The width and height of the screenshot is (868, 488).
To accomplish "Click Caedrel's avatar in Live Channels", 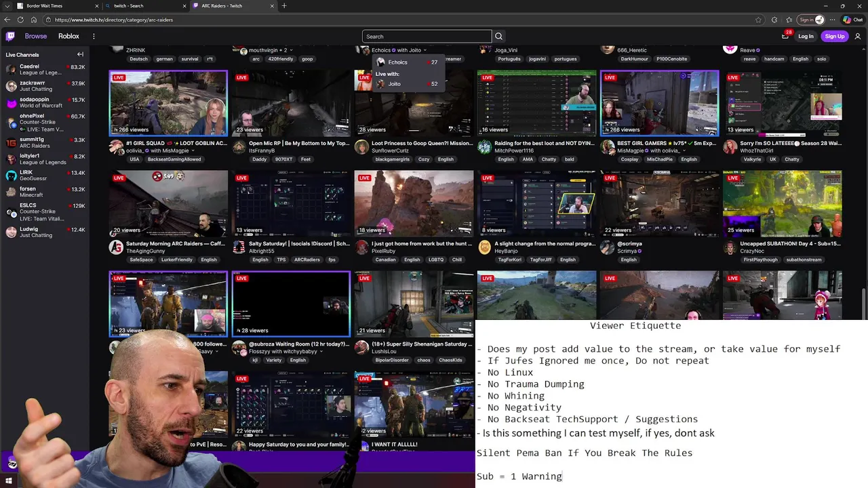I will (x=11, y=70).
